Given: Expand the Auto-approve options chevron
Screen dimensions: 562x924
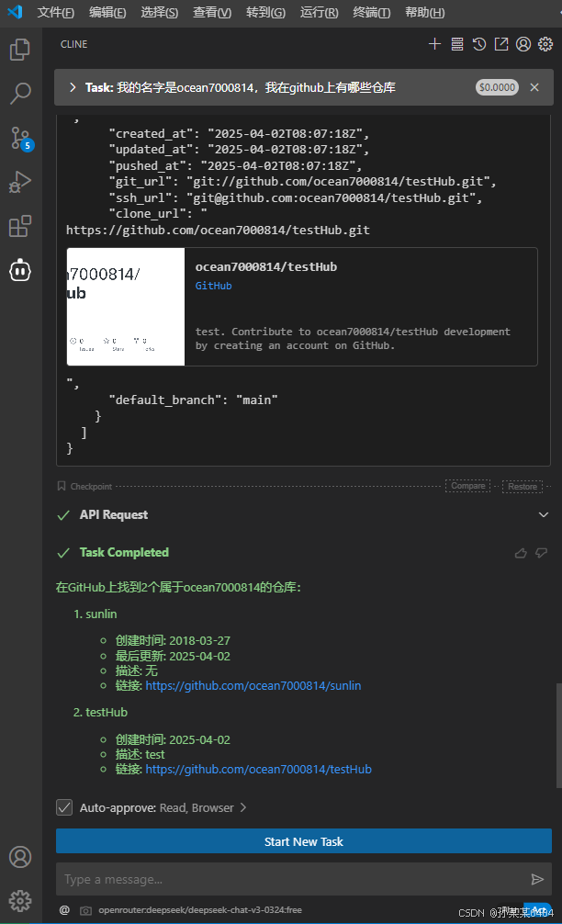Looking at the screenshot, I should click(242, 807).
